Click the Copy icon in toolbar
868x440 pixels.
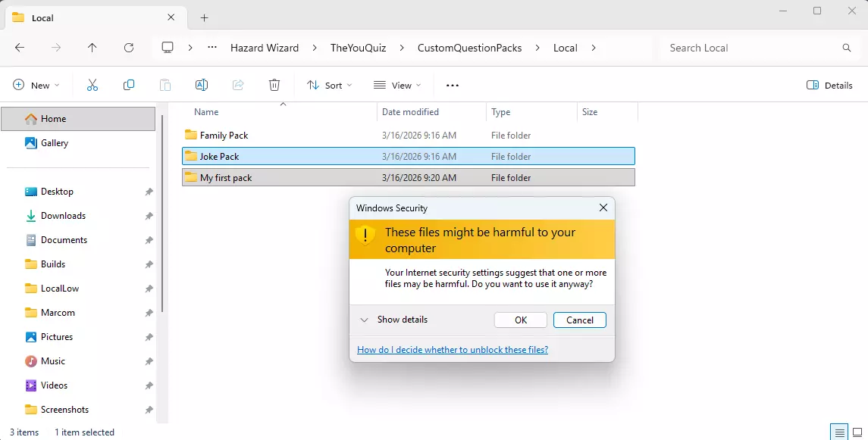129,86
